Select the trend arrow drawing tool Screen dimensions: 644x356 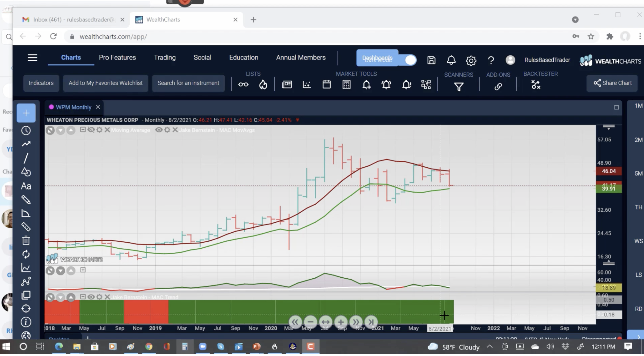pyautogui.click(x=26, y=144)
